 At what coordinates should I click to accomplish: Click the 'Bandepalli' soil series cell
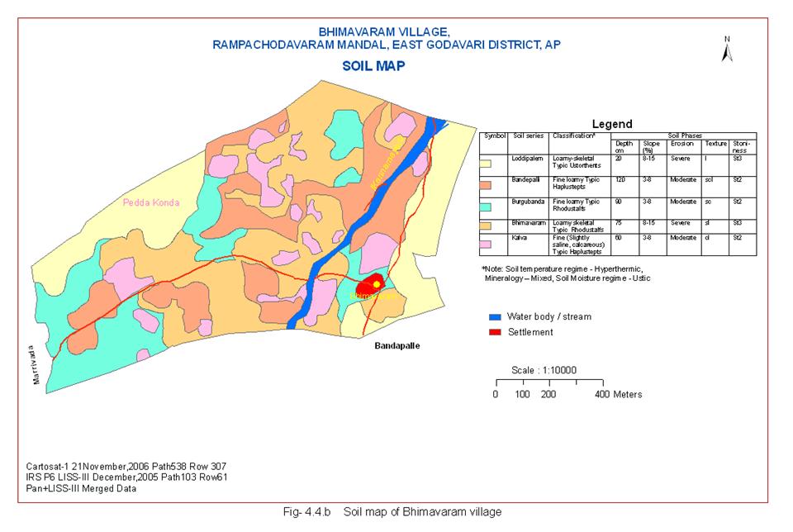point(525,179)
